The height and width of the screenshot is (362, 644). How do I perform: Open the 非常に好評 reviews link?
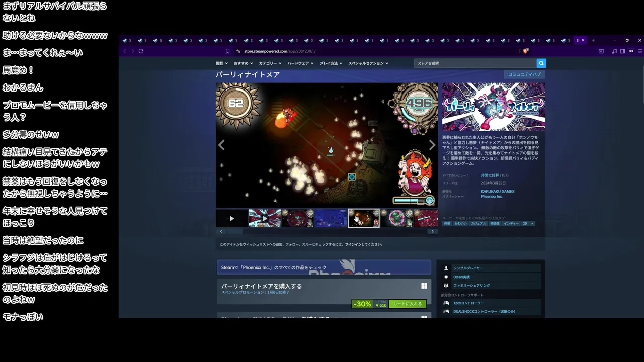[490, 175]
